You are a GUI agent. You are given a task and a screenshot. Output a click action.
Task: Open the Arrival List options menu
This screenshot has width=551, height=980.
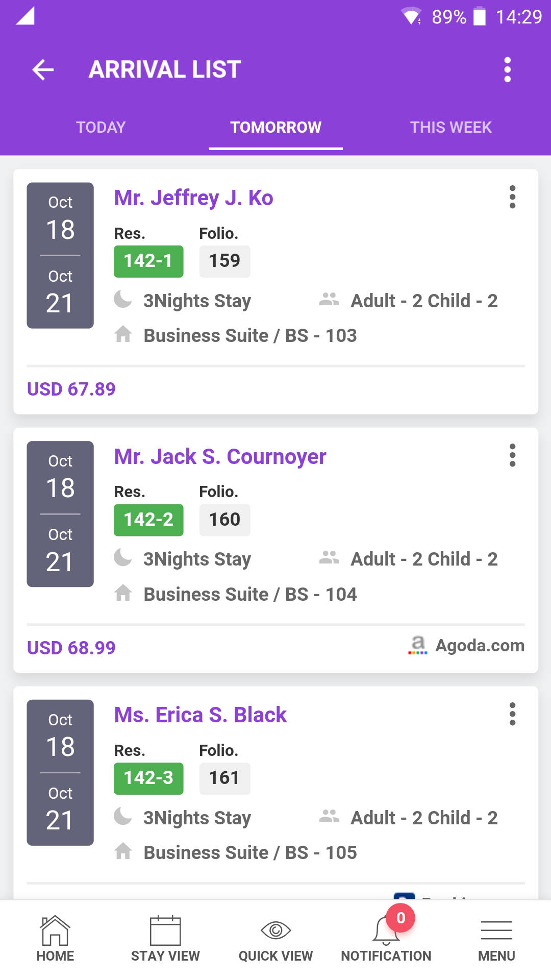tap(508, 70)
